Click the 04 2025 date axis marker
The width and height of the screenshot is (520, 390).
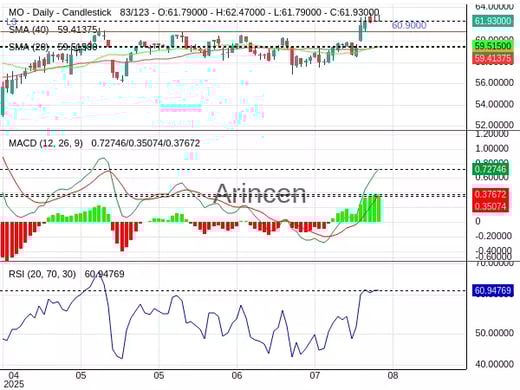(12, 380)
